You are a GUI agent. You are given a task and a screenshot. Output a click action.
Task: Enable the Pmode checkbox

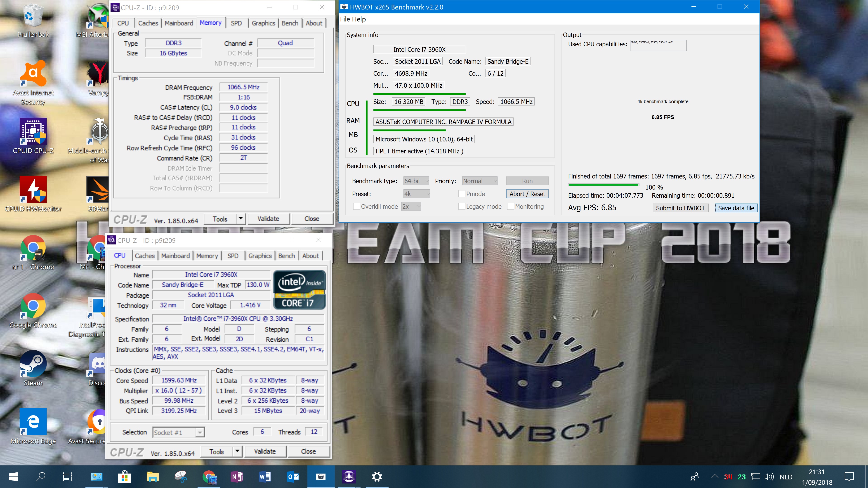pos(462,194)
